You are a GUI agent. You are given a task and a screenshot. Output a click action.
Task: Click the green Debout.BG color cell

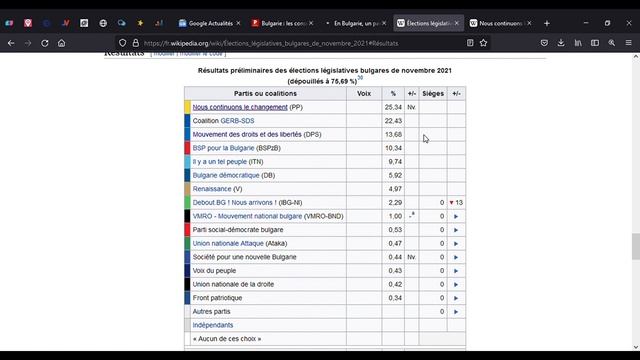[187, 202]
